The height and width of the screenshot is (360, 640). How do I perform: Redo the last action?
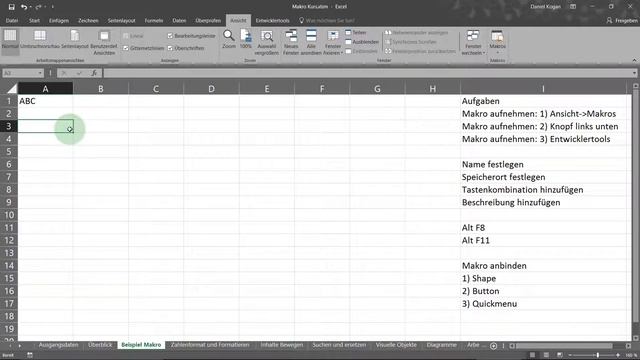click(38, 7)
